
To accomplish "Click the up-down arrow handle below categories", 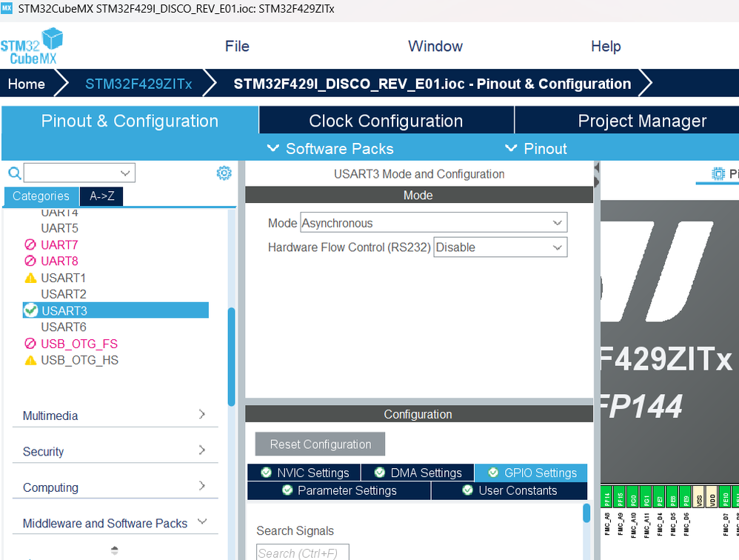I will click(x=115, y=550).
